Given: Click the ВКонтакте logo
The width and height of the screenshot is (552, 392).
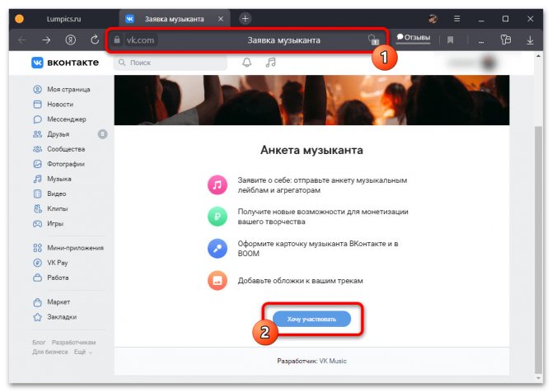Looking at the screenshot, I should click(65, 63).
